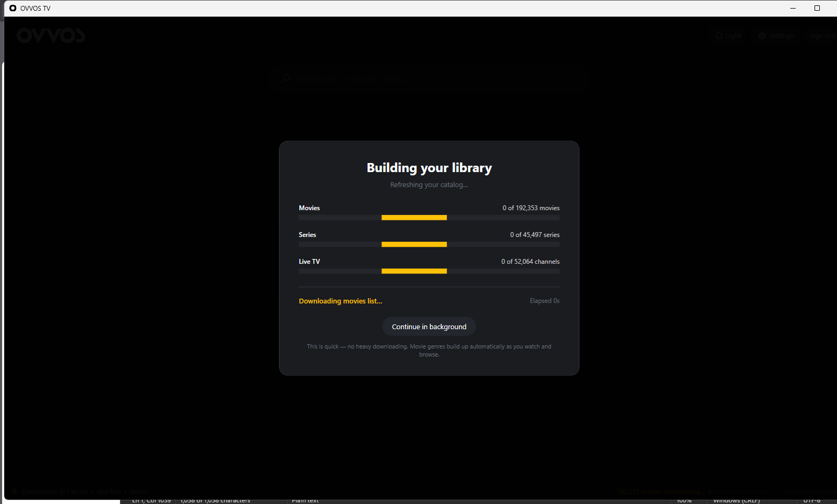The height and width of the screenshot is (504, 837).
Task: Click the OVVOS TV title bar app icon
Action: pos(13,8)
